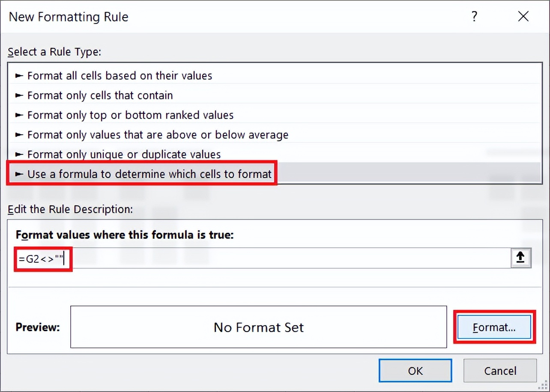The width and height of the screenshot is (550, 392).
Task: Click the resize grip in dialog corner
Action: click(544, 386)
